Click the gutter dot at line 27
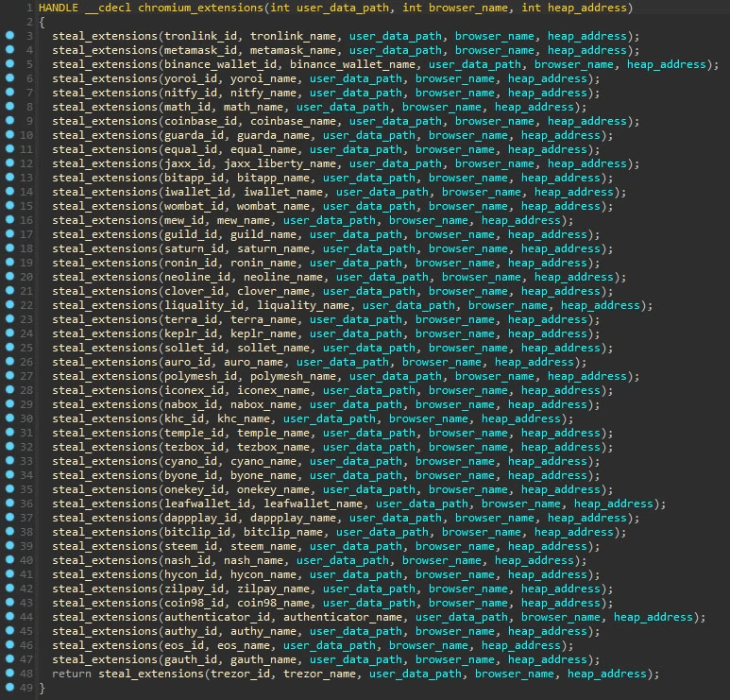Viewport: 730px width, 700px height. point(10,376)
